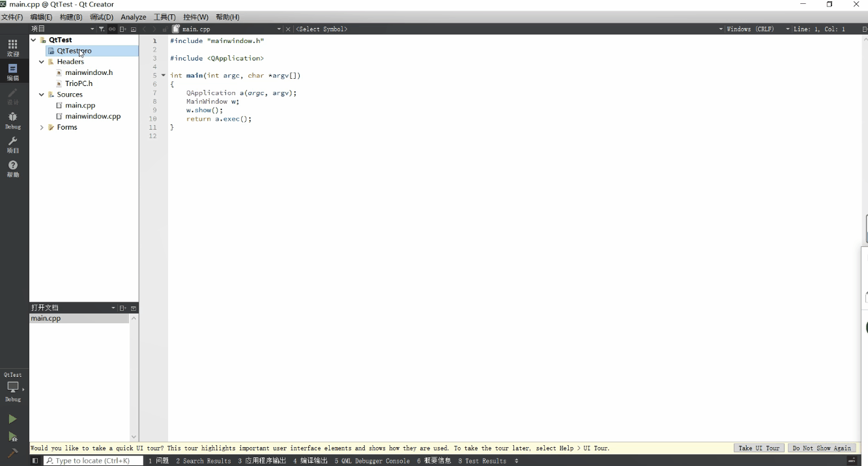Open the 设计 (Design) mode
Viewport: 868px width, 466px height.
pos(12,96)
